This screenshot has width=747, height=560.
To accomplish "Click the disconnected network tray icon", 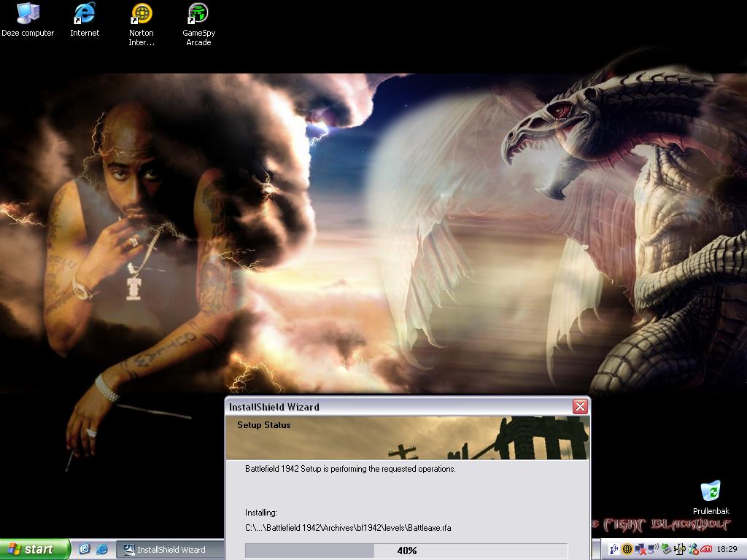I will [x=640, y=549].
